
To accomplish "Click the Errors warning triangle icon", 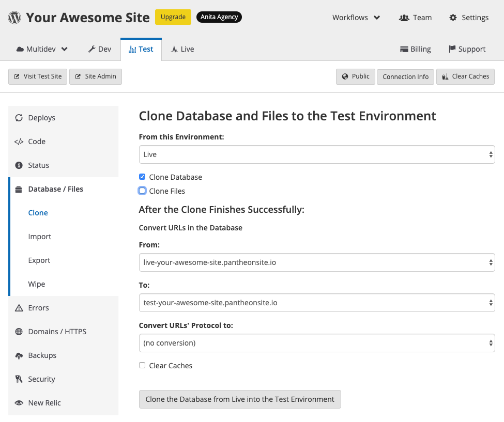I will (x=19, y=308).
